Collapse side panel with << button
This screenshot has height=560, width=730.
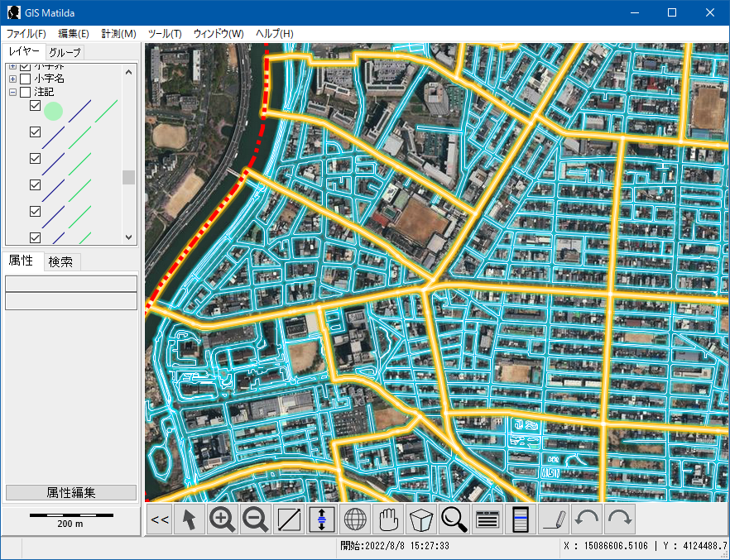[x=160, y=519]
